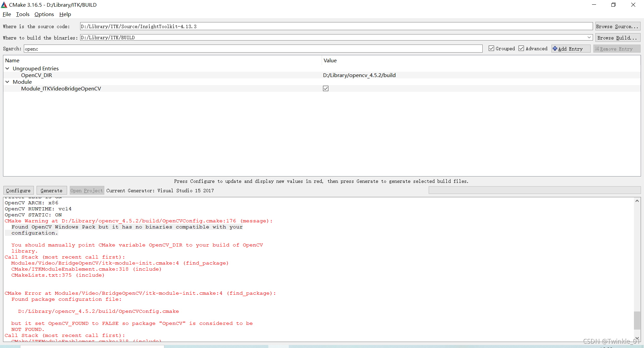Toggle the Advanced checkbox

click(x=521, y=49)
